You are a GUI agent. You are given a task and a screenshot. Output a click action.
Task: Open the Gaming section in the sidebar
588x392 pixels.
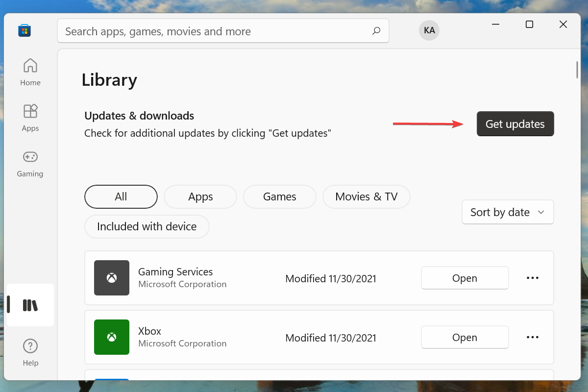(x=30, y=163)
